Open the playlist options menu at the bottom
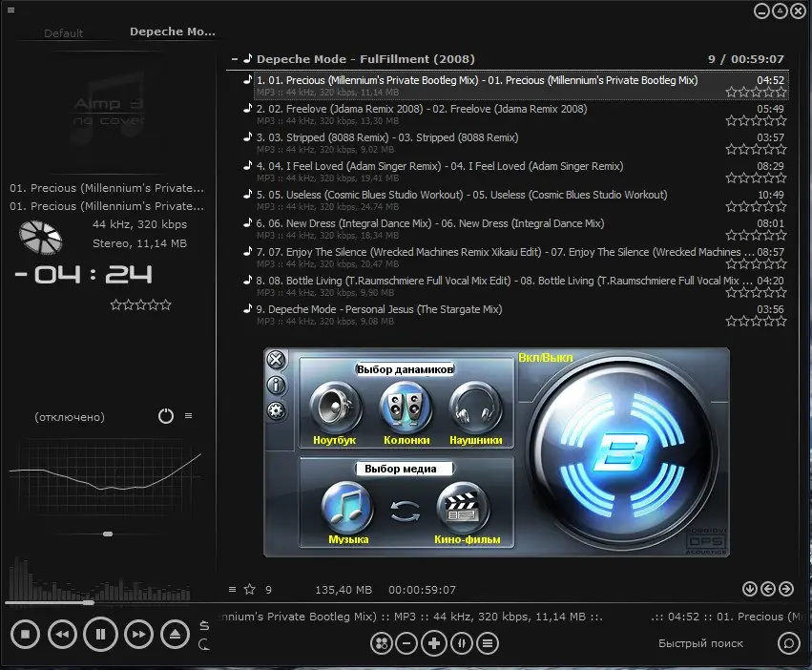 point(231,590)
